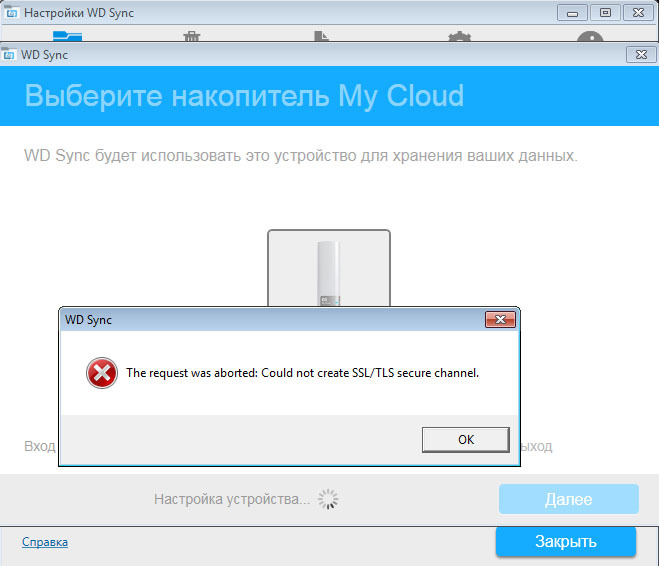Image resolution: width=659 pixels, height=566 pixels.
Task: Click the red error icon in dialog
Action: (102, 373)
